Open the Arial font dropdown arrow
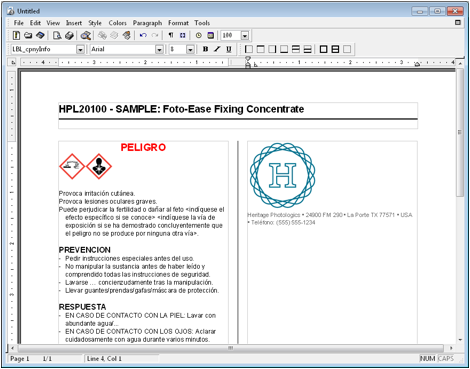Image resolution: width=470 pixels, height=369 pixels. 160,50
